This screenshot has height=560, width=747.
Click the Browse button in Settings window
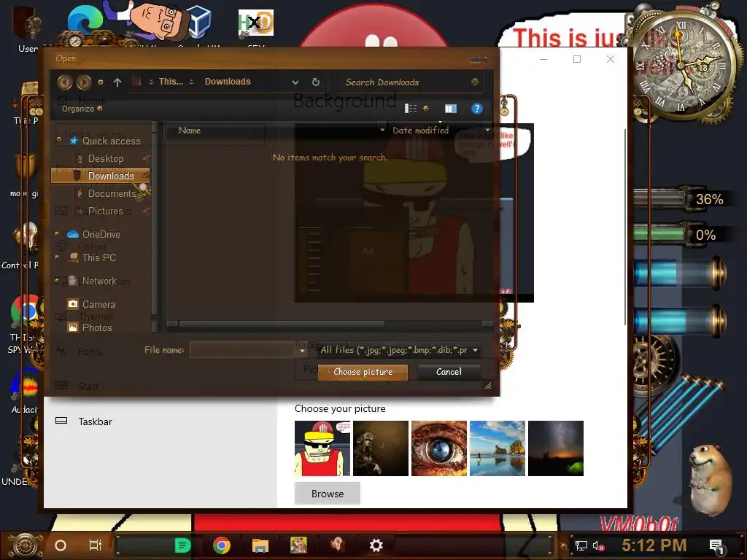[x=328, y=494]
